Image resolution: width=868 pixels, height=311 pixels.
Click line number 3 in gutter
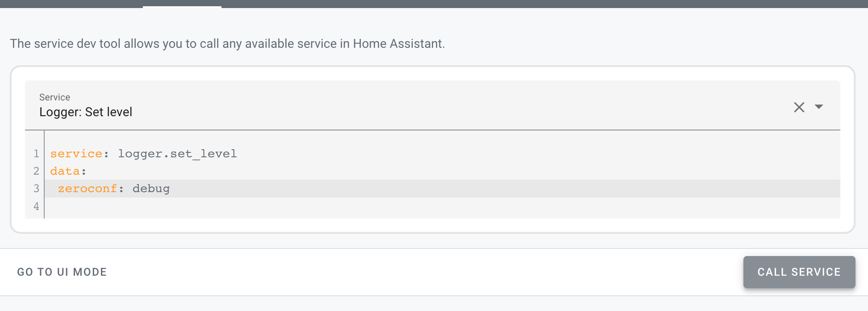pyautogui.click(x=36, y=188)
